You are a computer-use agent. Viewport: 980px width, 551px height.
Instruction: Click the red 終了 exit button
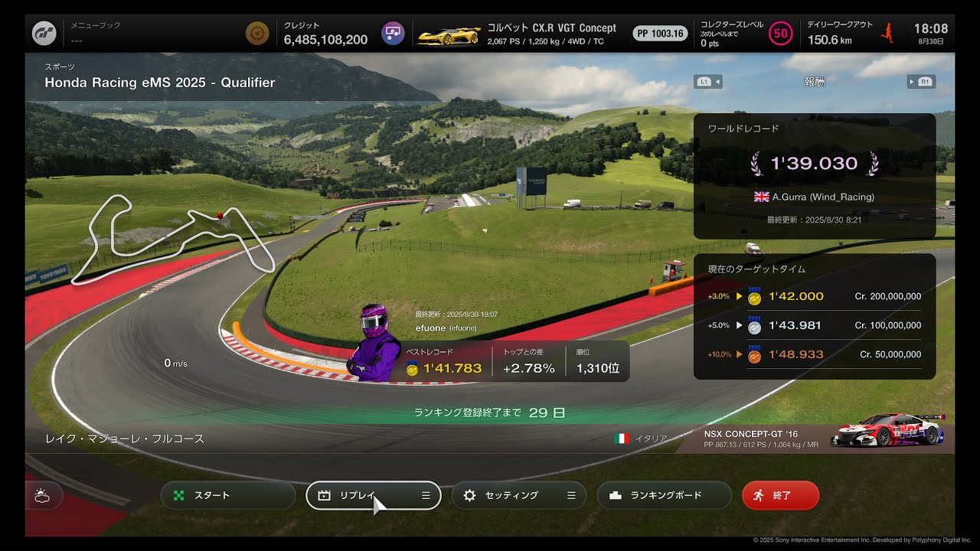coord(781,495)
